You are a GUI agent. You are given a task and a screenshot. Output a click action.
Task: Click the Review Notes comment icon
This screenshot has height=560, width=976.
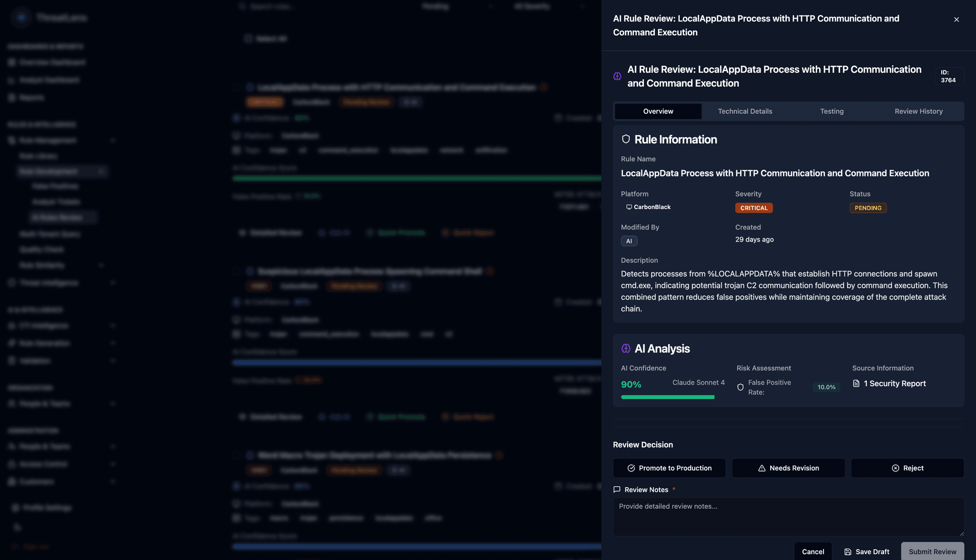[x=617, y=490]
